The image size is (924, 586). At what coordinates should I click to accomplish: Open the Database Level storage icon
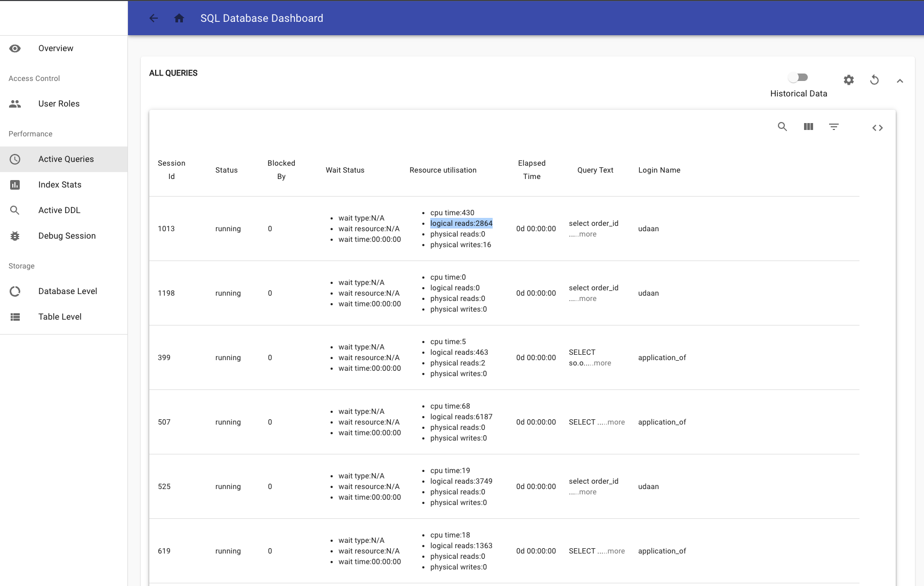pyautogui.click(x=14, y=291)
